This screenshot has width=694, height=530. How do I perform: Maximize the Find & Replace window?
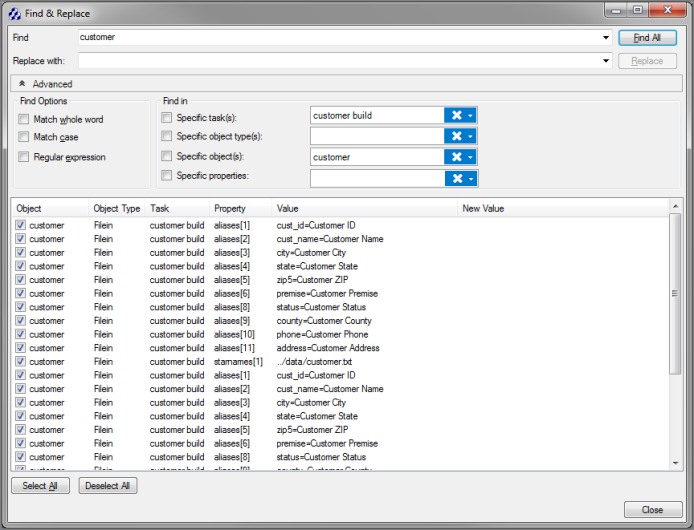(637, 10)
